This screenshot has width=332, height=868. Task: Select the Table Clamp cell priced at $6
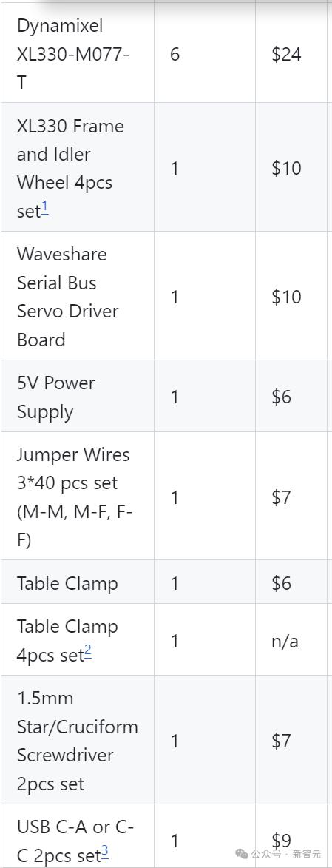(78, 582)
